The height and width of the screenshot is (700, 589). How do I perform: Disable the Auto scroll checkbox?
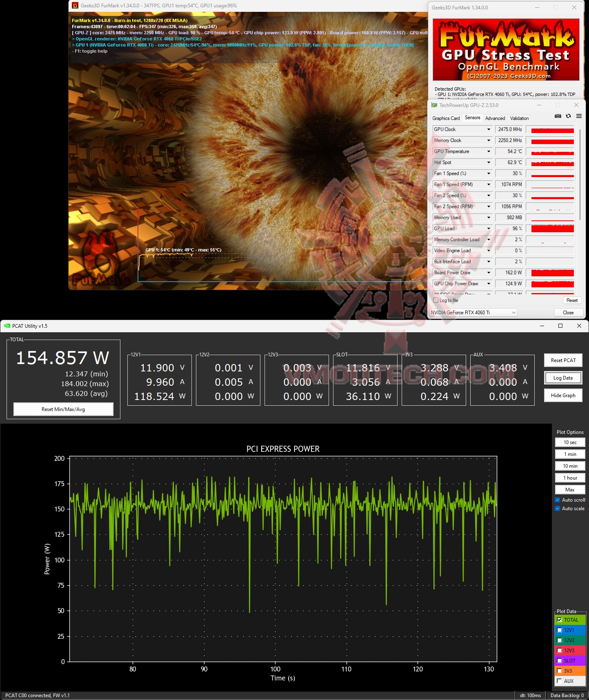coord(558,500)
